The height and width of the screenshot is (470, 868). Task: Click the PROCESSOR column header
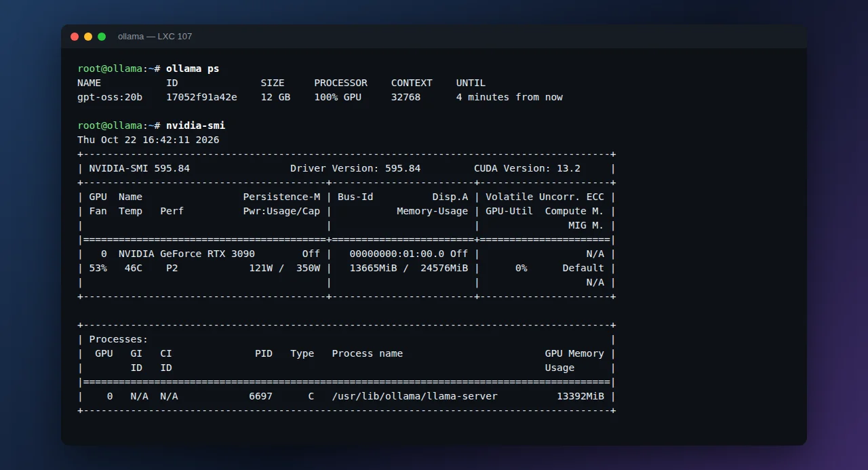point(341,83)
